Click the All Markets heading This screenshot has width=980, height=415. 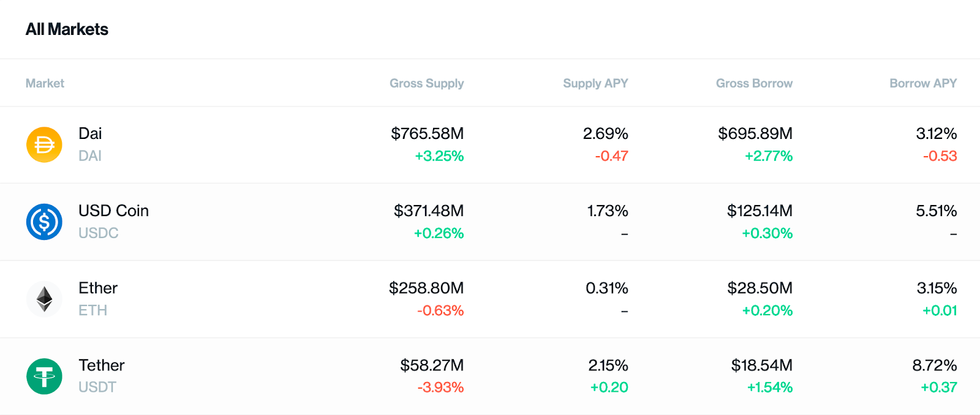[x=67, y=29]
